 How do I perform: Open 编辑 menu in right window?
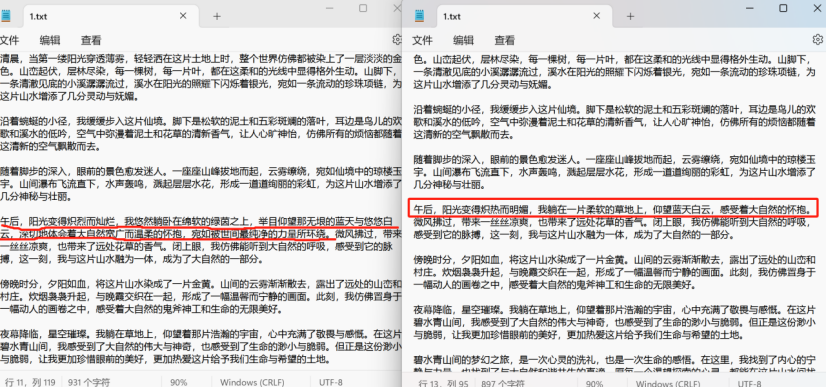coord(464,41)
